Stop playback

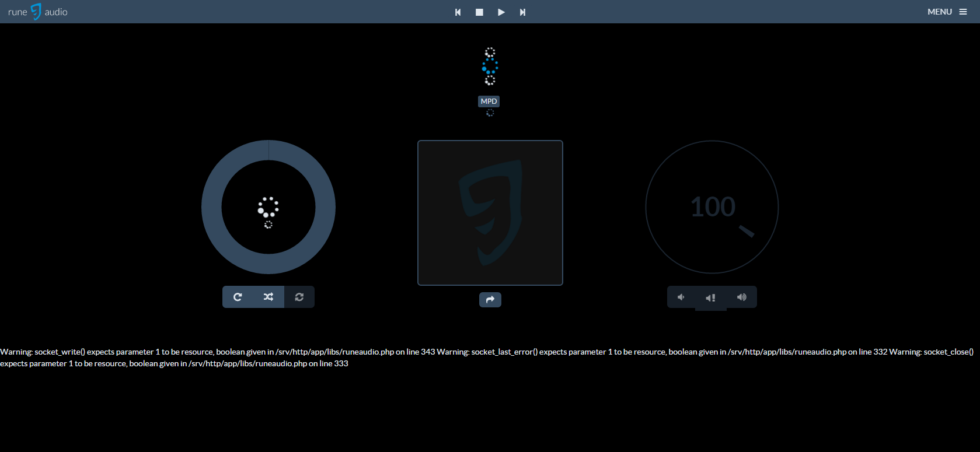coord(479,12)
